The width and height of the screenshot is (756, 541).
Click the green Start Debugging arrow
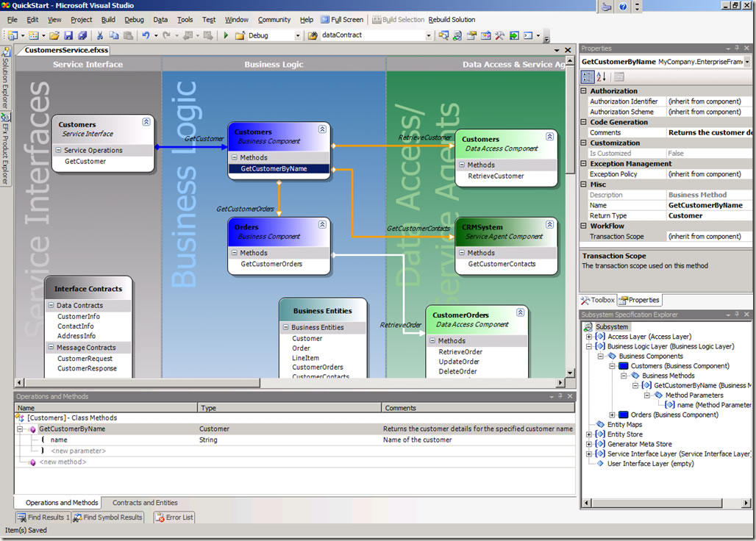[226, 35]
